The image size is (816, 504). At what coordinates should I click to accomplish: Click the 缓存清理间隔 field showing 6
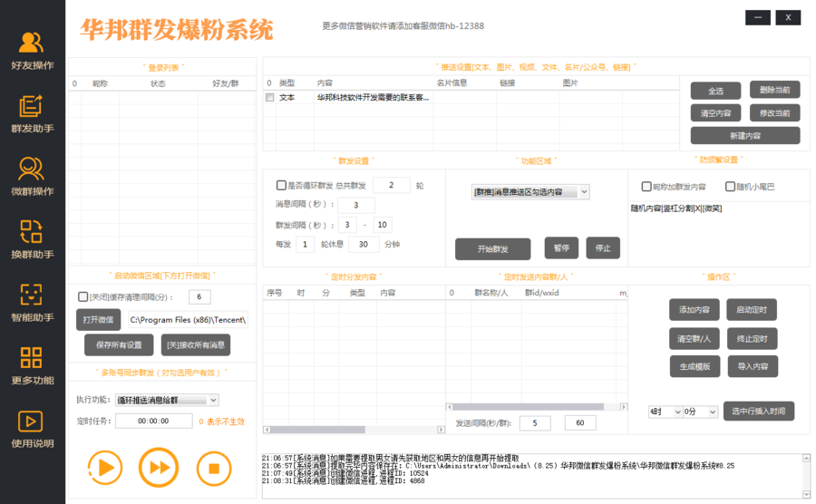[x=199, y=297]
